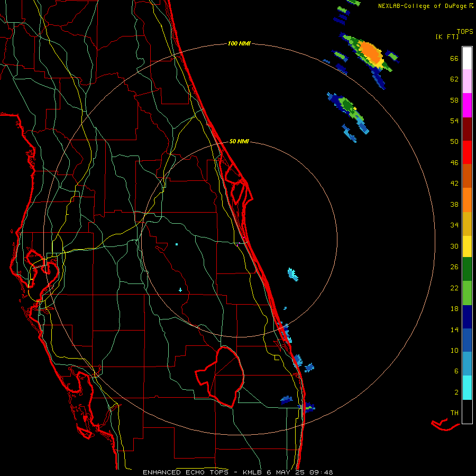
Task: Click the TOPS legend title
Action: point(465,31)
